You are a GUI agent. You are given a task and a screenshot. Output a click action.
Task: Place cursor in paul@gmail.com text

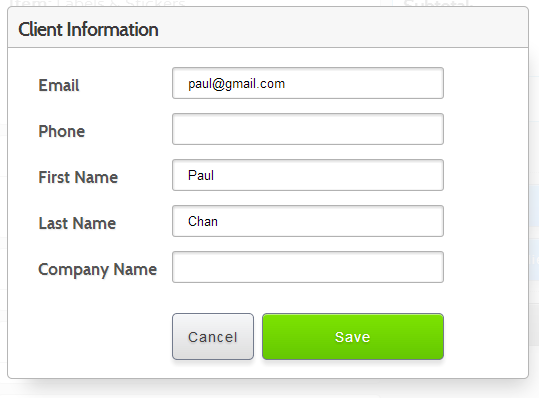click(x=236, y=84)
